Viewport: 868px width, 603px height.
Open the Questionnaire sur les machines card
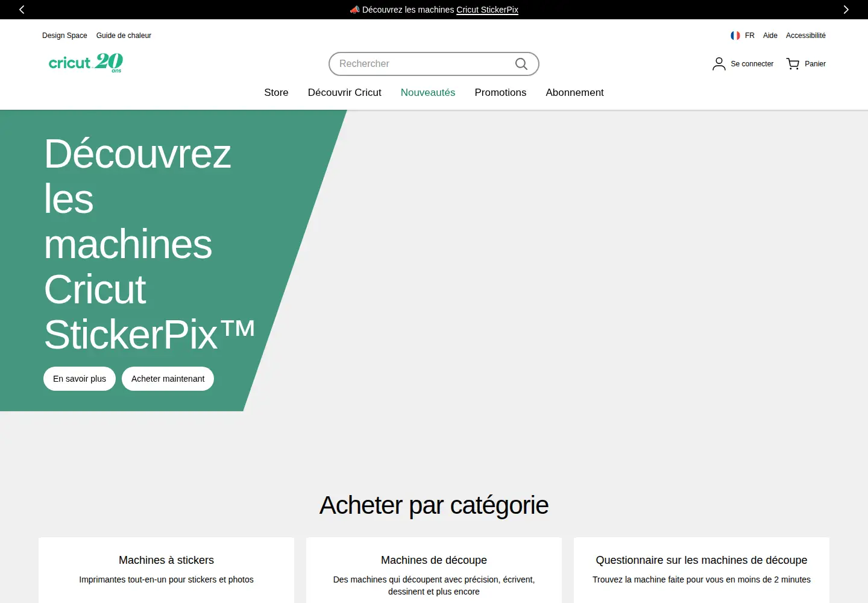tap(702, 570)
